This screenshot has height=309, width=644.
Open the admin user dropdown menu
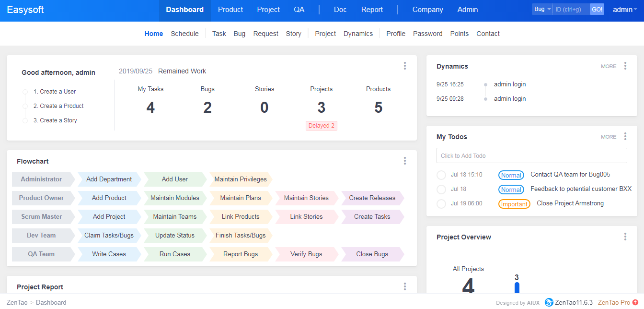pos(625,10)
